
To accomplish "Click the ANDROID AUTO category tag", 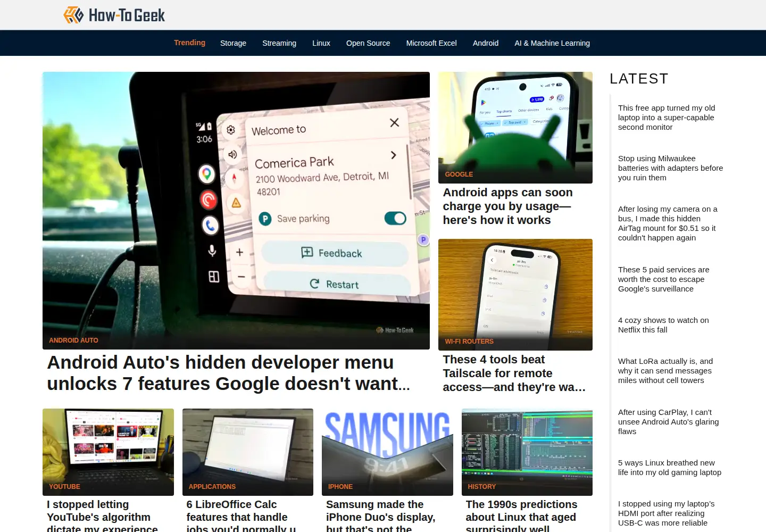I will click(x=73, y=340).
